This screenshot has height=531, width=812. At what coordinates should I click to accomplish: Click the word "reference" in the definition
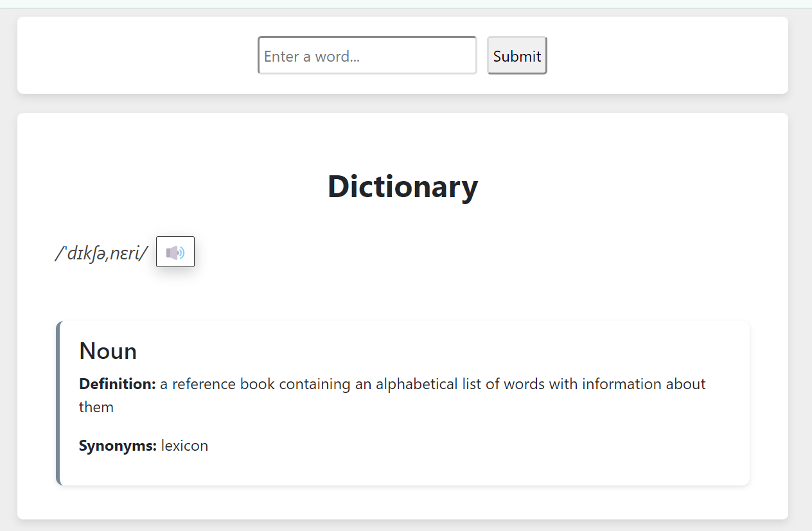tap(204, 384)
